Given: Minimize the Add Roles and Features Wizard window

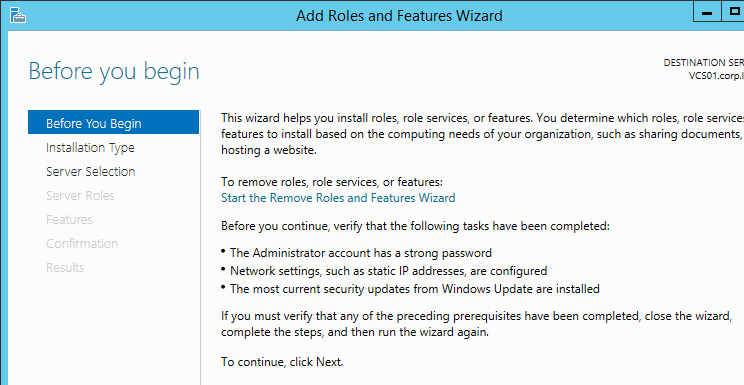Looking at the screenshot, I should (x=707, y=11).
